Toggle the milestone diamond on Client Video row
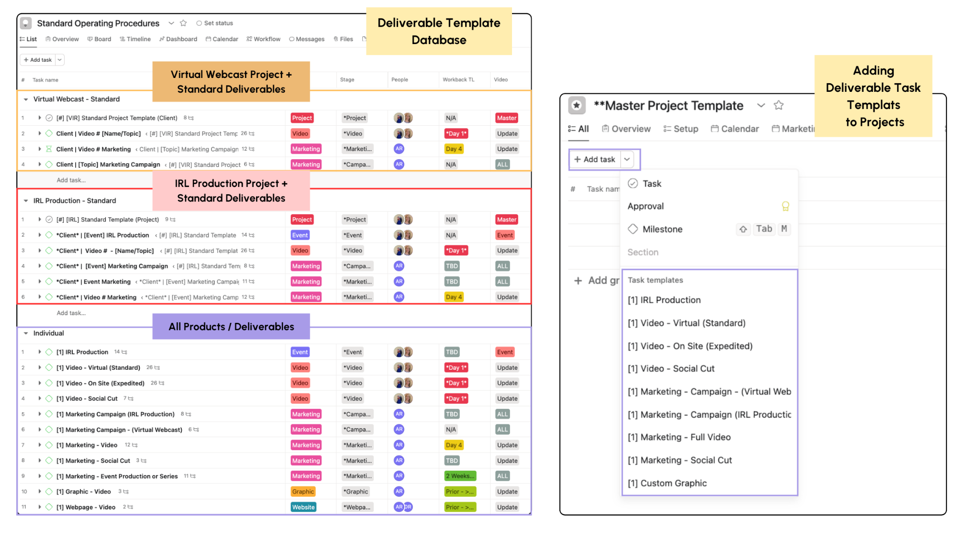This screenshot has height=551, width=980. [x=48, y=133]
